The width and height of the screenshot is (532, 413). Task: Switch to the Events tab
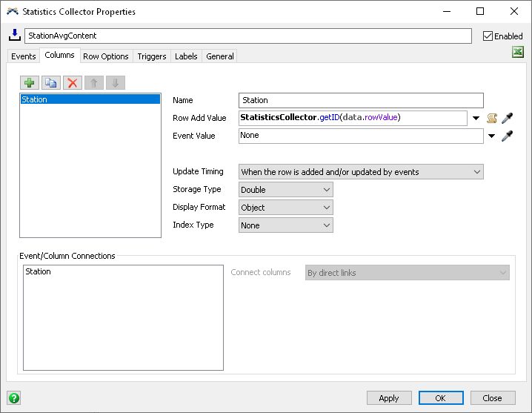[23, 56]
